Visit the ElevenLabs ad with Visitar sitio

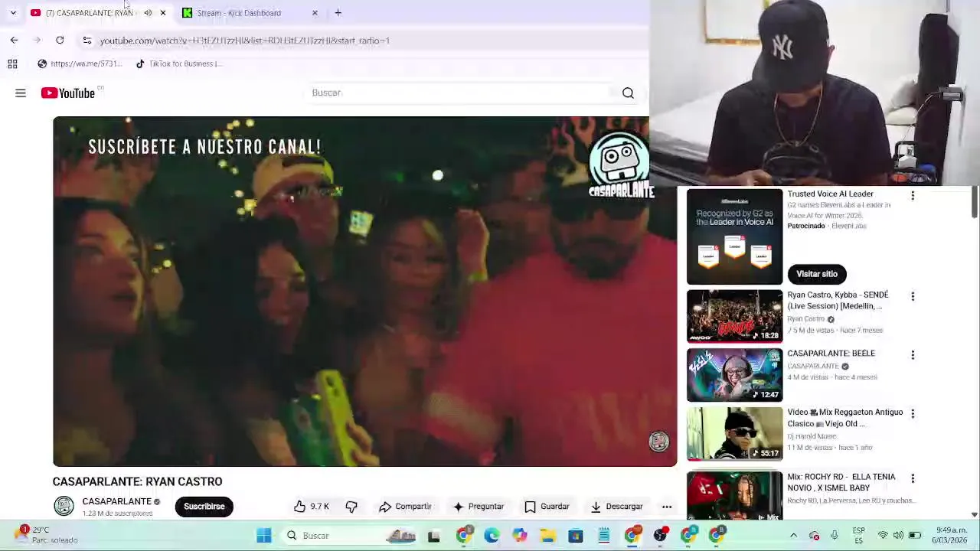point(817,274)
